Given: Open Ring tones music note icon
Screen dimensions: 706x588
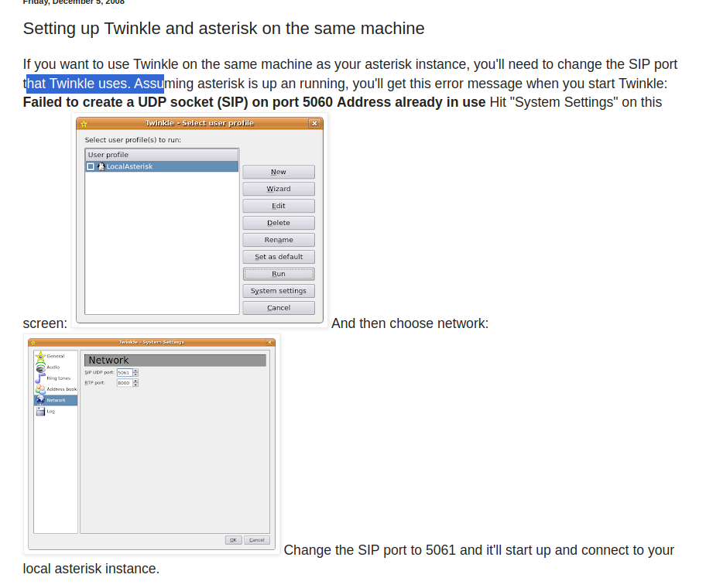Looking at the screenshot, I should tap(40, 378).
